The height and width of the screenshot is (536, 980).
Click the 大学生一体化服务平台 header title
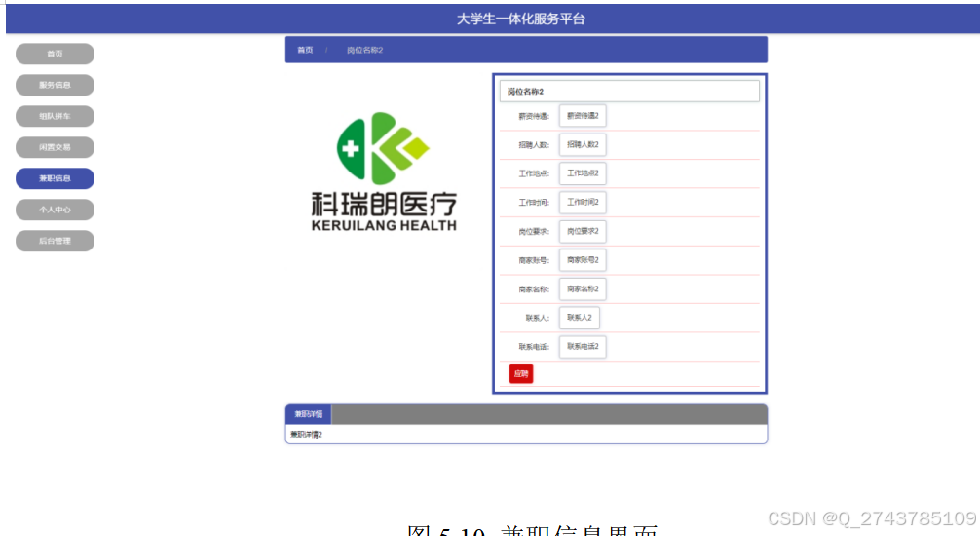[x=520, y=19]
